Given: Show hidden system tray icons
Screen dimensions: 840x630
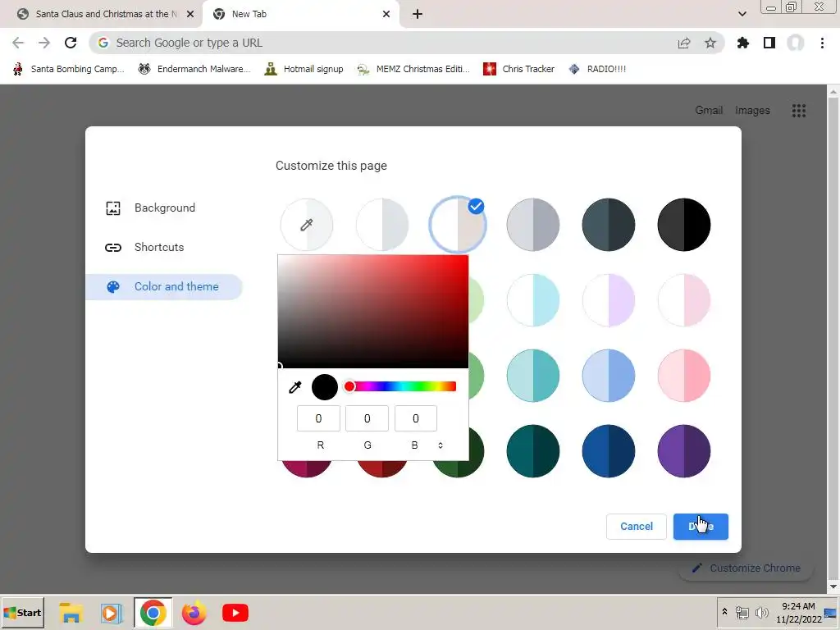Looking at the screenshot, I should pos(725,612).
